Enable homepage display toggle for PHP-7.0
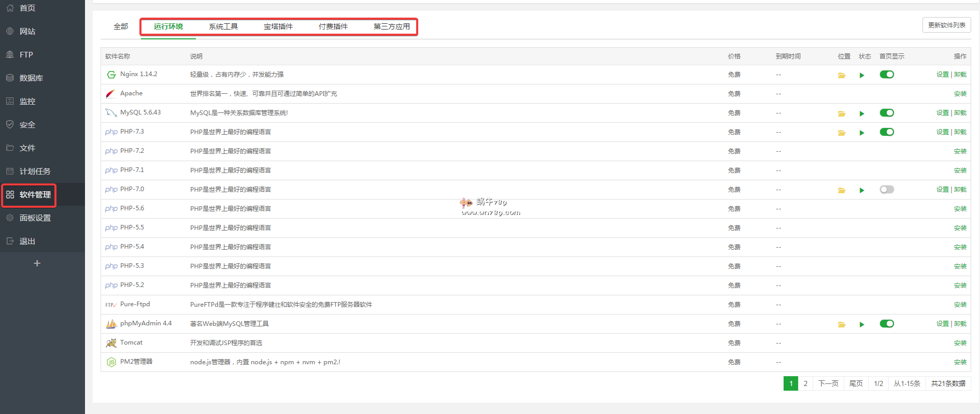 click(887, 190)
